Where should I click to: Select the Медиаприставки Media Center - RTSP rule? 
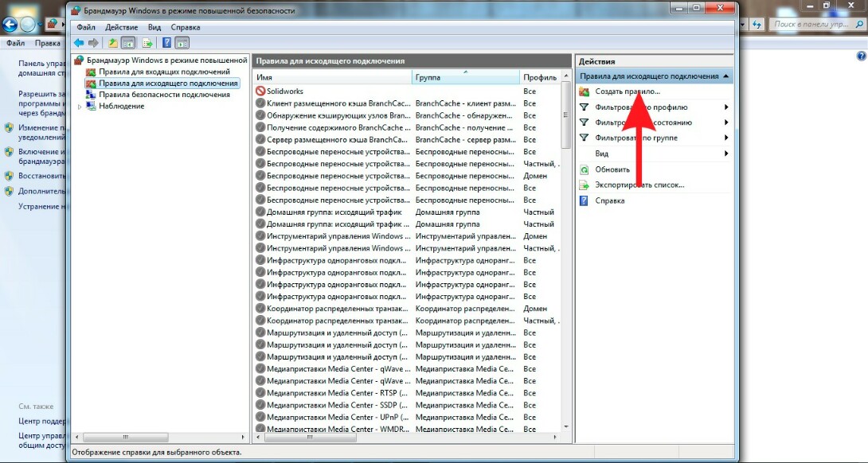point(407,393)
